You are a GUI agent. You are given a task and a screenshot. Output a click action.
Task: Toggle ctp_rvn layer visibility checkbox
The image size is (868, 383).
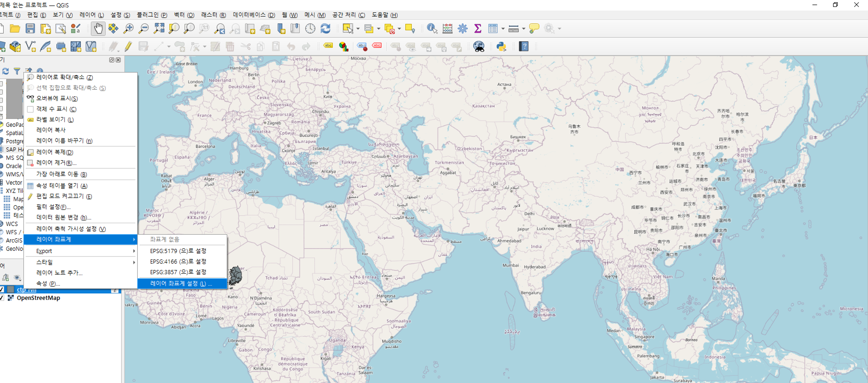pos(2,290)
